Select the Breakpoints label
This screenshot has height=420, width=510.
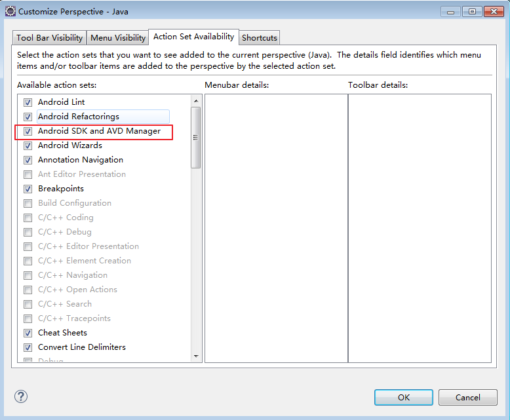tap(61, 189)
